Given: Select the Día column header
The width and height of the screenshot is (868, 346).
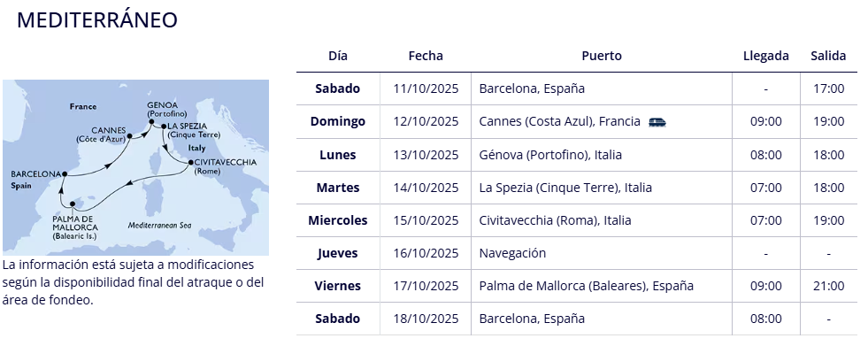Looking at the screenshot, I should [338, 56].
